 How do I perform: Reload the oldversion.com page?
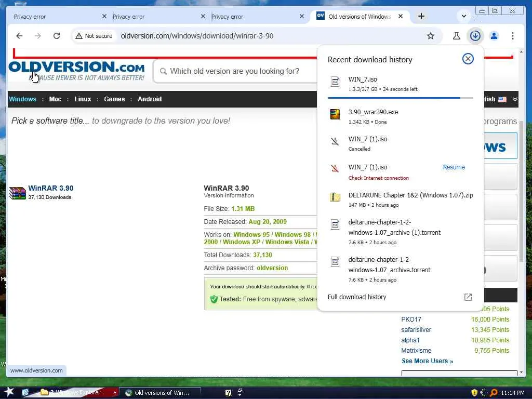[57, 36]
